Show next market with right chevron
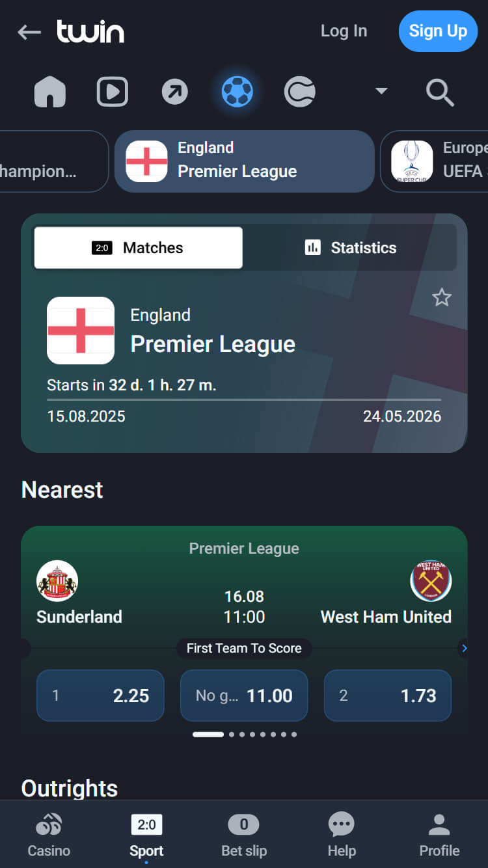This screenshot has width=488, height=868. point(464,648)
